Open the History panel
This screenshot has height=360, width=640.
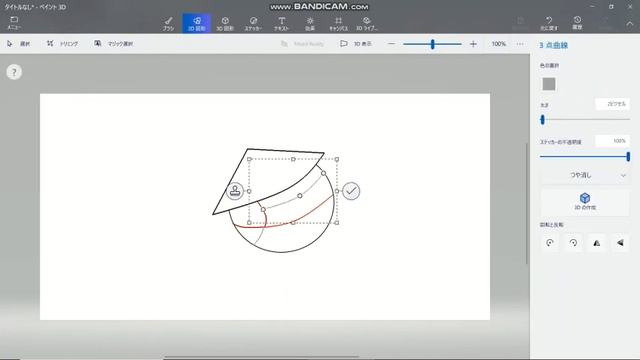(577, 23)
